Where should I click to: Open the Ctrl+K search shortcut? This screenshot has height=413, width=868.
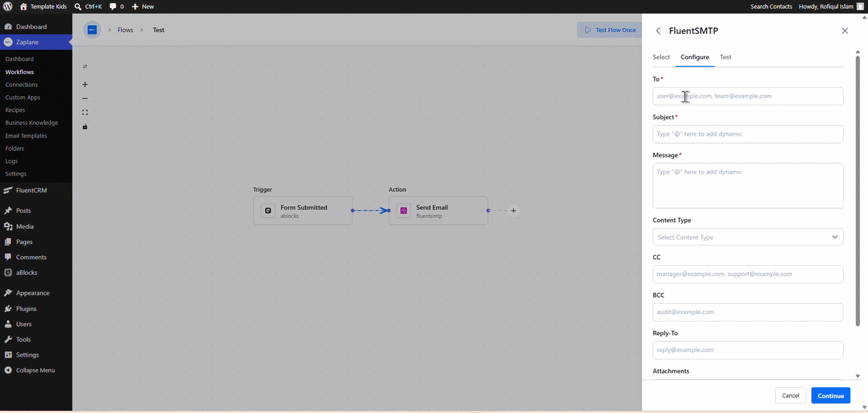pyautogui.click(x=87, y=6)
